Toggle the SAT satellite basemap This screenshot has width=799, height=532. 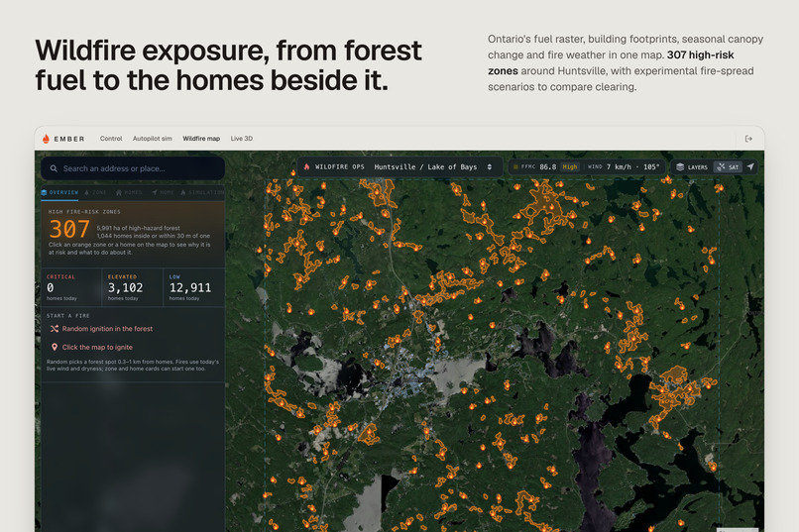point(729,167)
